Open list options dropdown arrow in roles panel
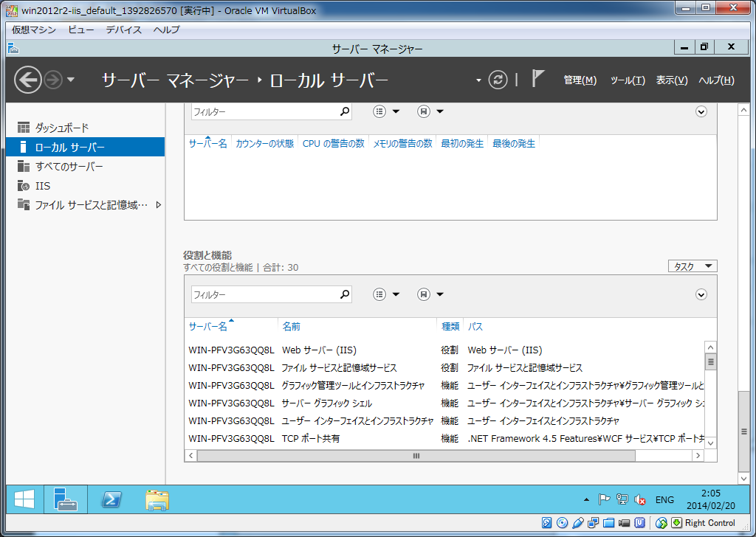 point(396,294)
